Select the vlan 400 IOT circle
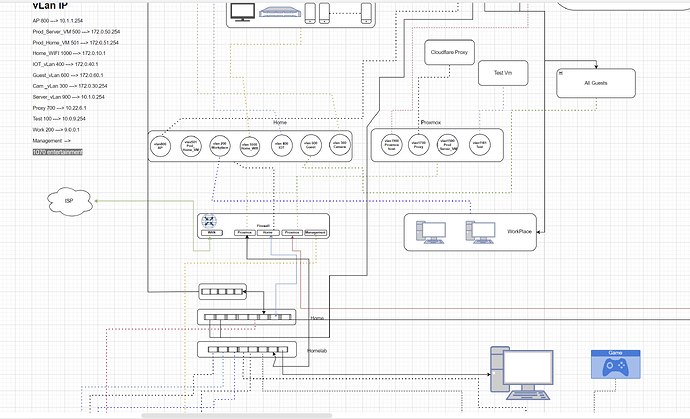 (282, 145)
